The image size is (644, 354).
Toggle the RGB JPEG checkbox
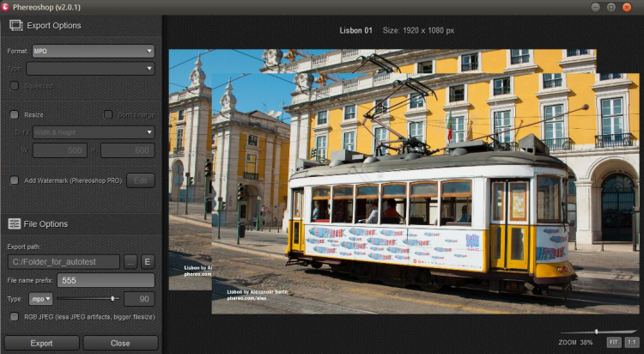[x=15, y=316]
